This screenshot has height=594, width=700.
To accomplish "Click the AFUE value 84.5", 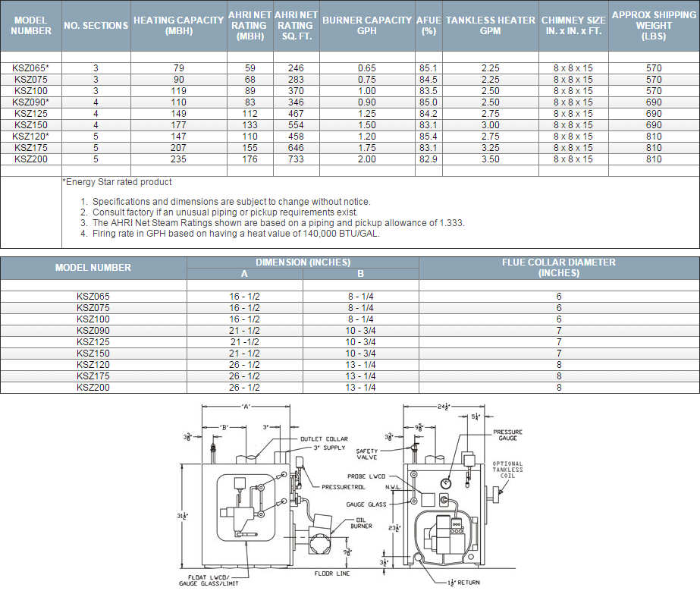I will [428, 80].
